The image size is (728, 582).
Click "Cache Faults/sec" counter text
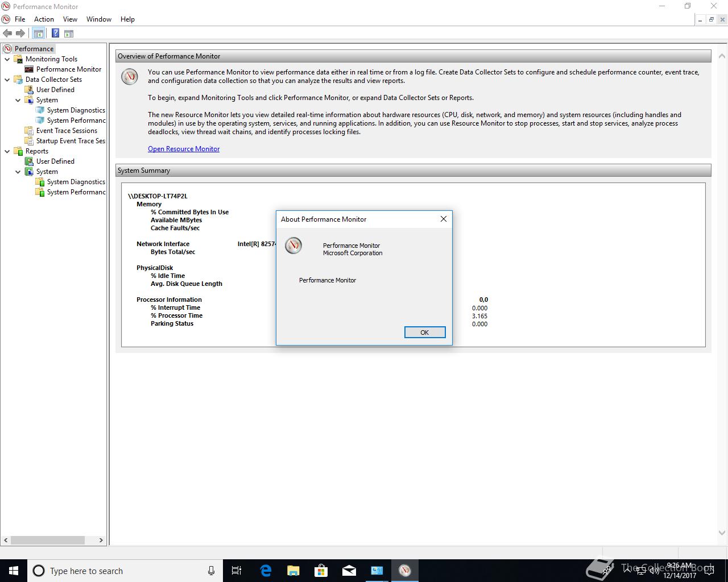pyautogui.click(x=175, y=228)
